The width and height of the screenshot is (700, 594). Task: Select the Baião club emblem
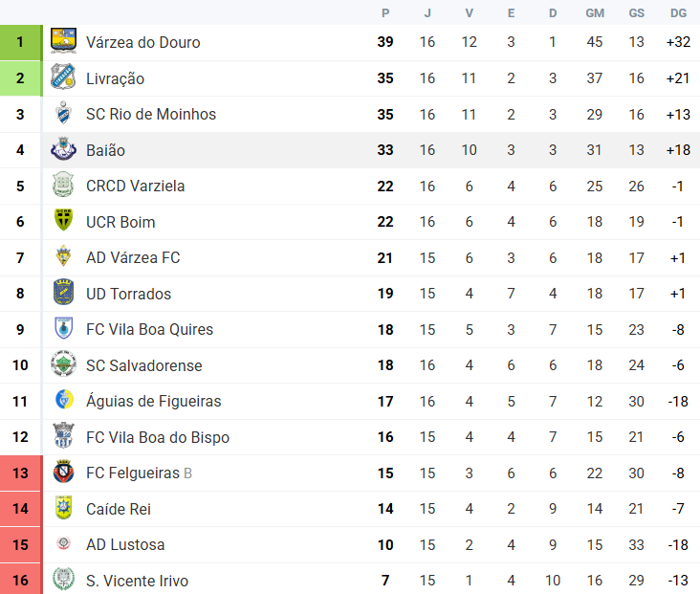63,148
